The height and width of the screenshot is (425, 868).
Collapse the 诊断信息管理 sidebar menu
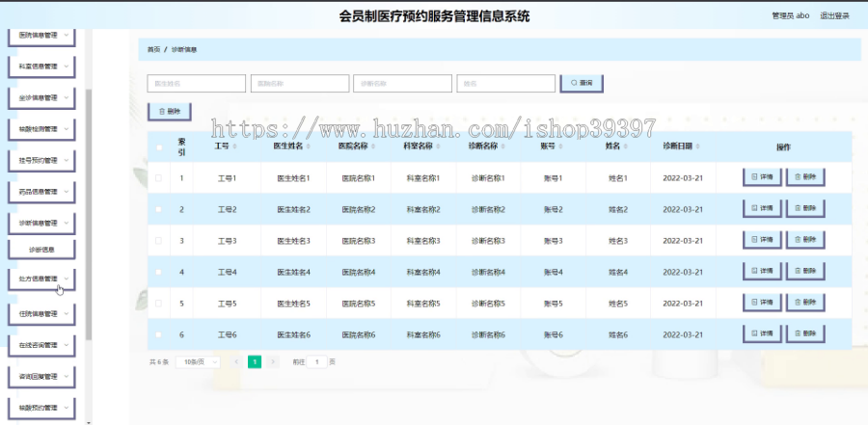tap(41, 223)
